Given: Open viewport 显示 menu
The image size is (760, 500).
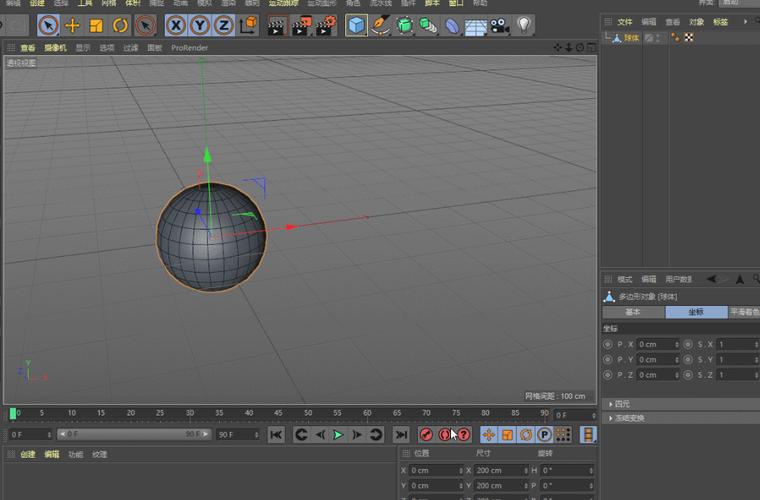Looking at the screenshot, I should tap(83, 48).
